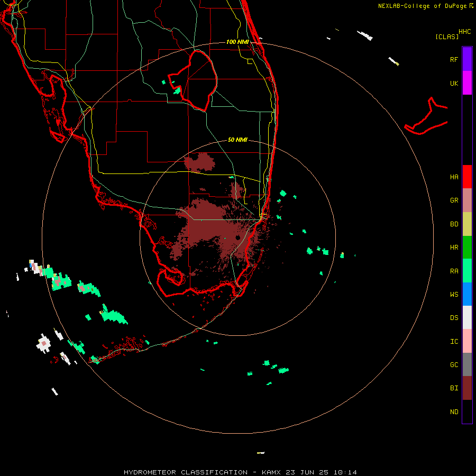Click the red island outline east of Florida

pos(426,116)
